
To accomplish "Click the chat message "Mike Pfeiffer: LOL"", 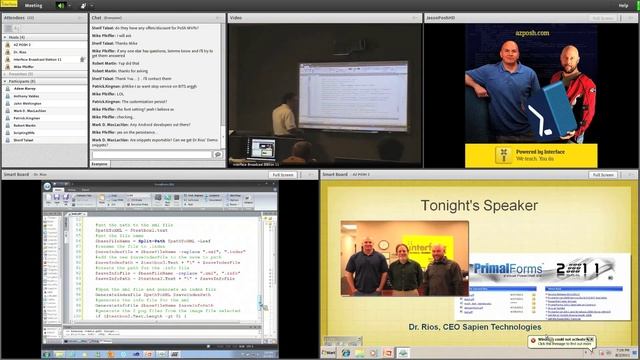I will tap(108, 94).
